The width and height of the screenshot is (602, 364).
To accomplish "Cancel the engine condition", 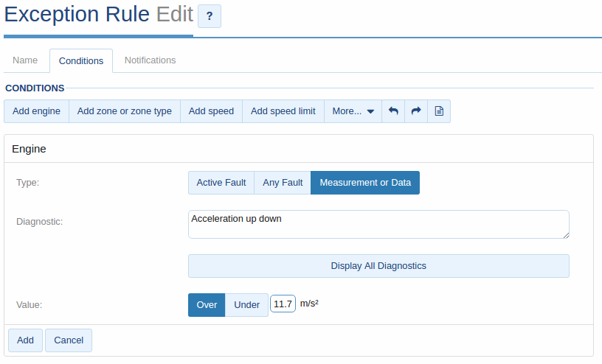I will (69, 340).
